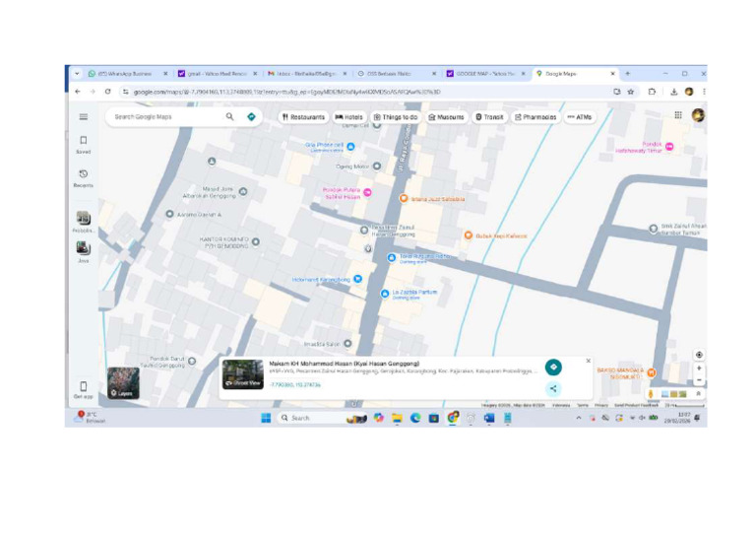The image size is (756, 535).
Task: Select the Pondok Putera Sabilul Hasan pin
Action: click(x=367, y=192)
